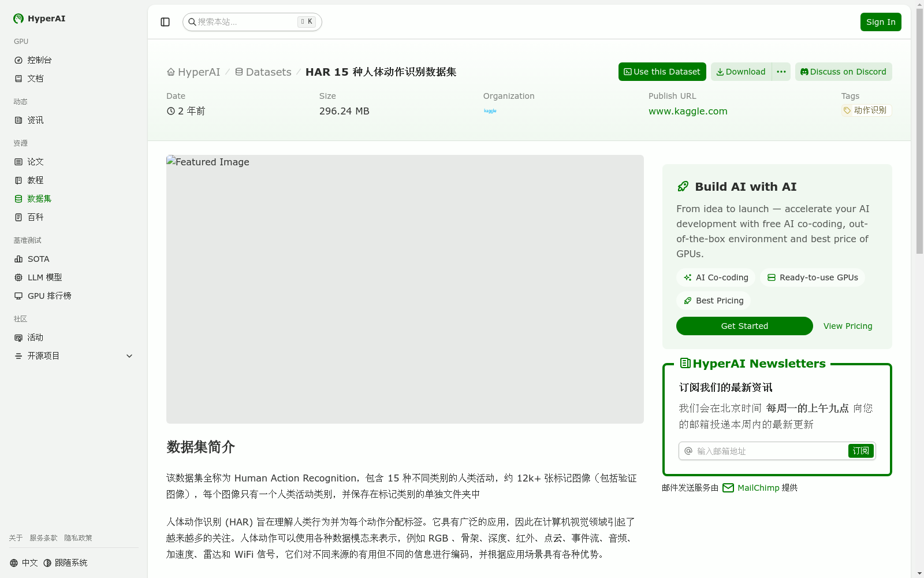Viewport: 924px width, 578px height.
Task: Open the 教程 tutorials item
Action: [74, 180]
